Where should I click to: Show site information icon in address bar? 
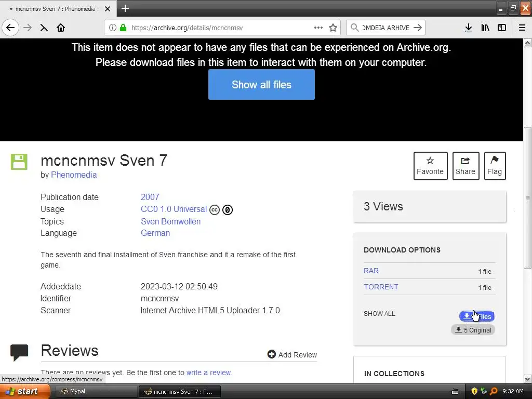[x=113, y=28]
